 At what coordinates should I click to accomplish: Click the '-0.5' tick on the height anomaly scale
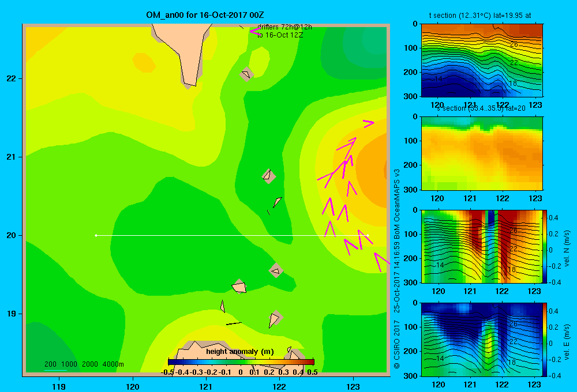click(167, 372)
